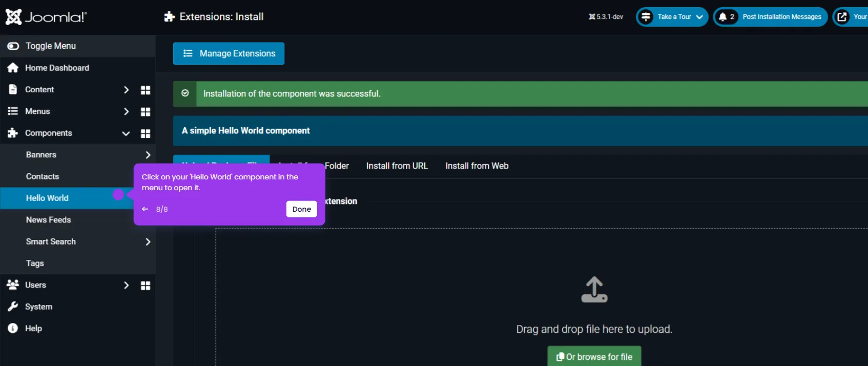Screen dimensions: 868x366
Task: Click the Manage Extensions button
Action: coord(229,53)
